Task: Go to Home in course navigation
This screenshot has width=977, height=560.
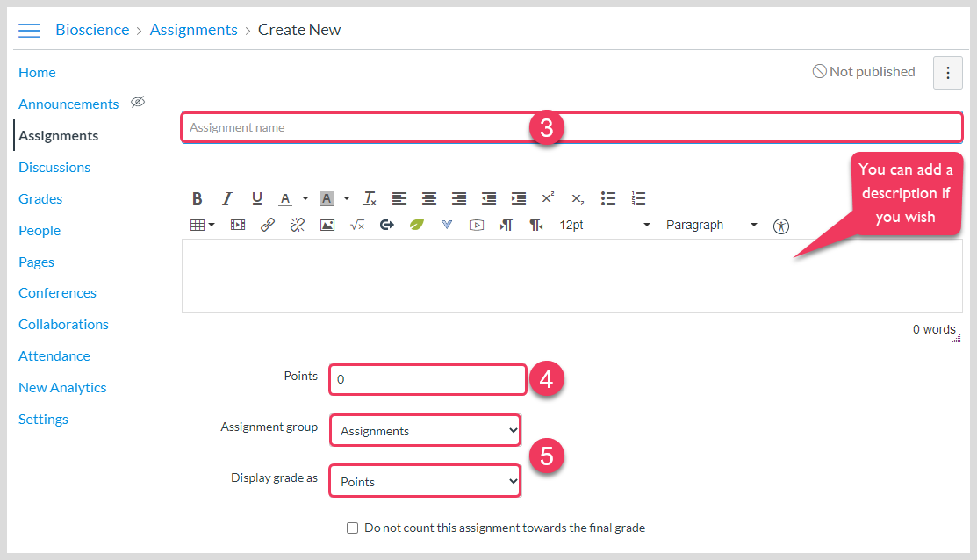Action: [37, 73]
